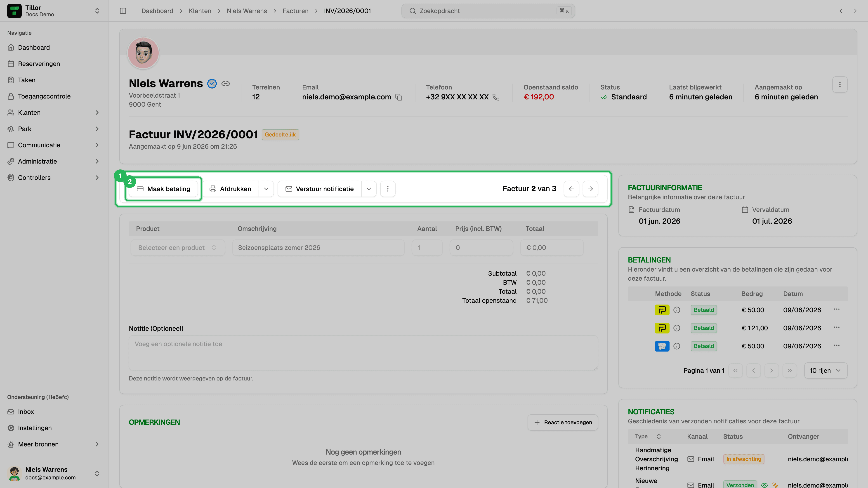Click the Notitie text area
Screen dimensions: 868x488
363,353
